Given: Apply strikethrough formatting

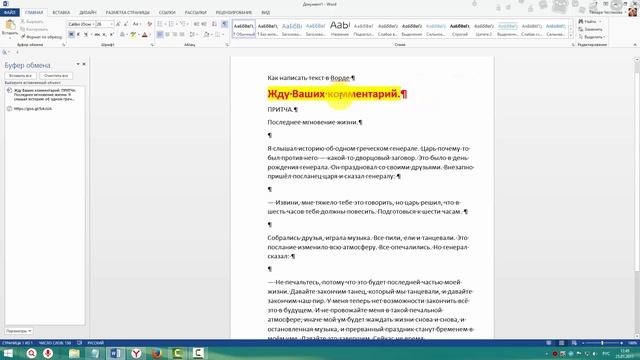Looking at the screenshot, I should pos(97,35).
